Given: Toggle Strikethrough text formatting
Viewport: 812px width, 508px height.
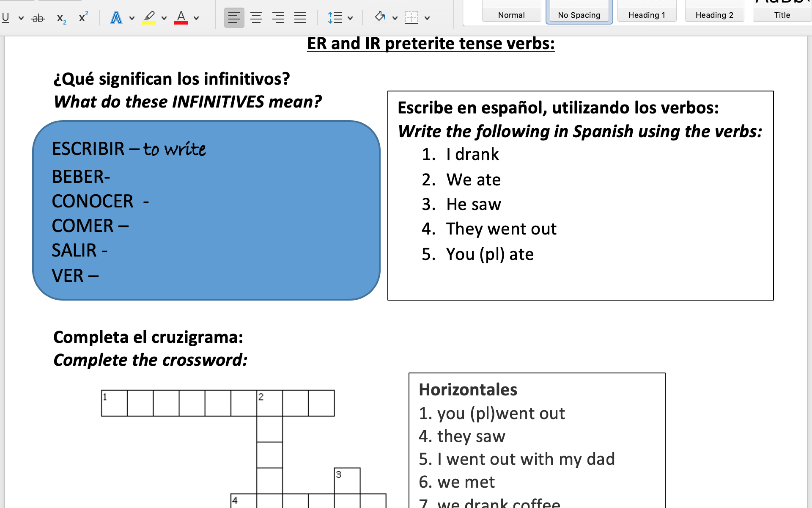Looking at the screenshot, I should pos(38,18).
